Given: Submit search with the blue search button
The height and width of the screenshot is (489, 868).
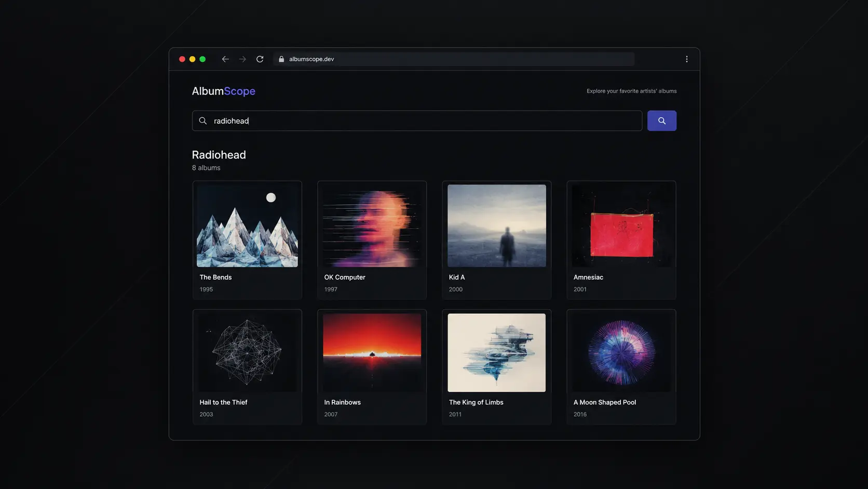Looking at the screenshot, I should [662, 121].
